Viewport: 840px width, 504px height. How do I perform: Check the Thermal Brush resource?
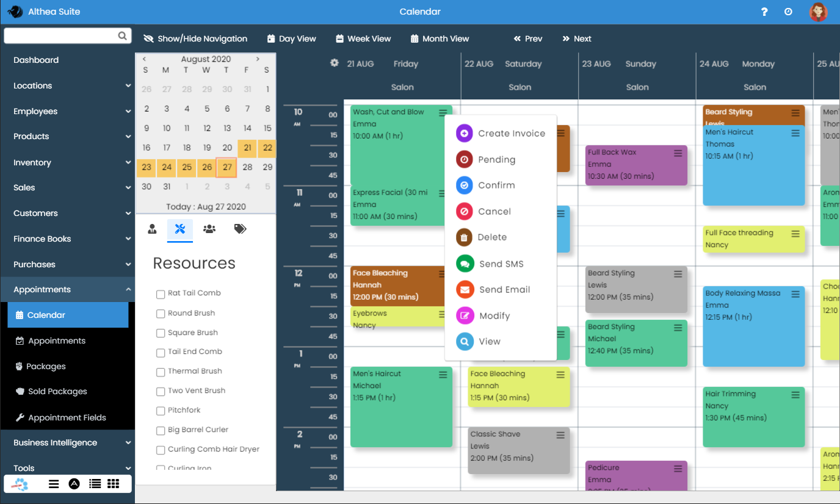click(x=161, y=372)
